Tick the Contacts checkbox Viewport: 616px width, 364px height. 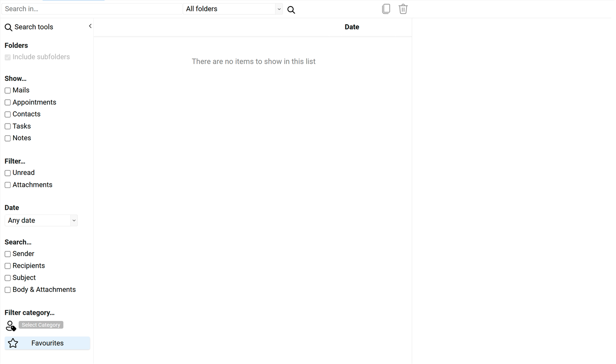7,114
